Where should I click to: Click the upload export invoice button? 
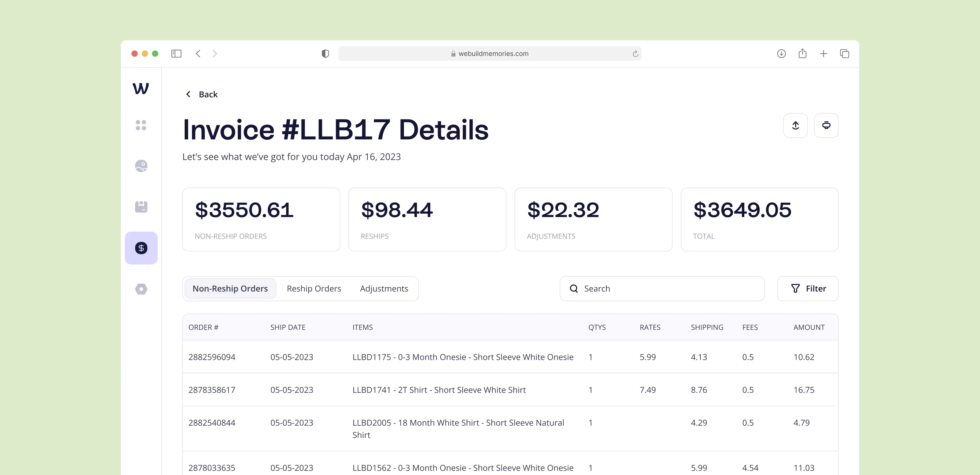[795, 125]
